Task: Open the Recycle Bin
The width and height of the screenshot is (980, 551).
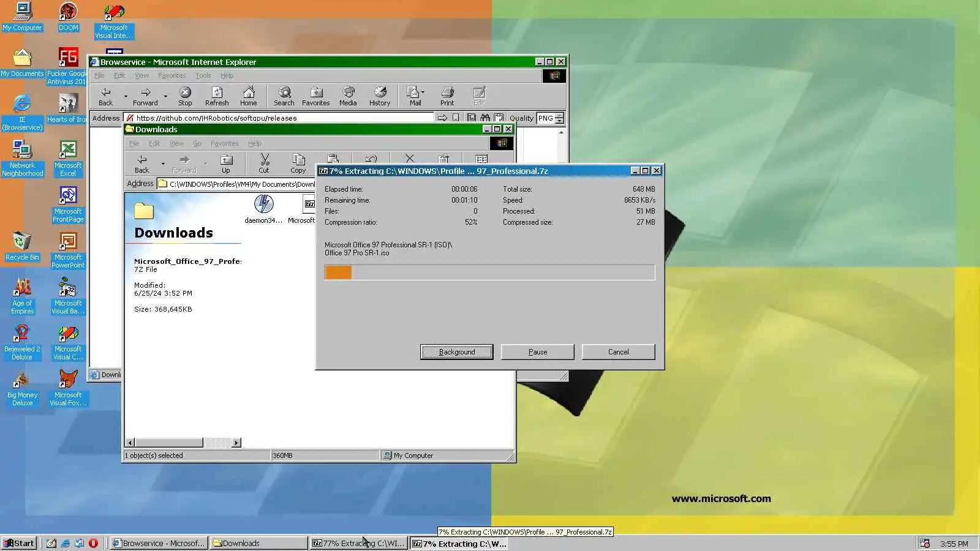Action: (x=22, y=246)
